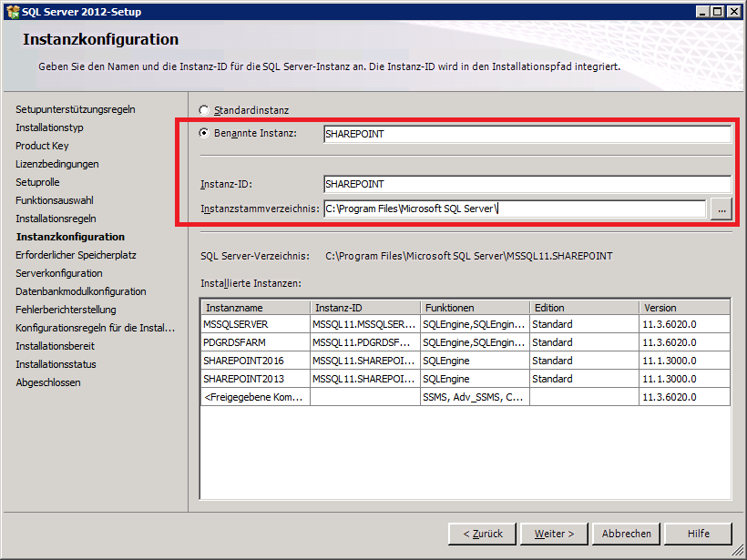Click the Instanz-ID text field
This screenshot has height=560, width=747.
[x=527, y=184]
